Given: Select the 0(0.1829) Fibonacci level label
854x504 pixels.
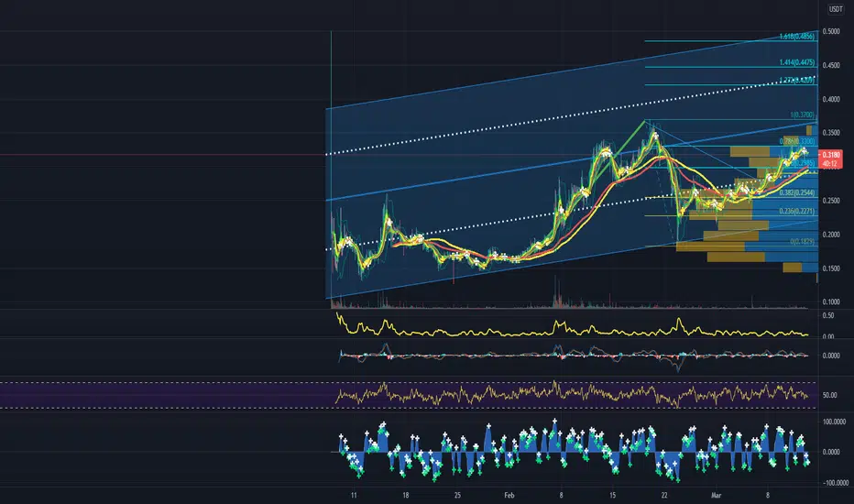Looking at the screenshot, I should click(x=803, y=241).
